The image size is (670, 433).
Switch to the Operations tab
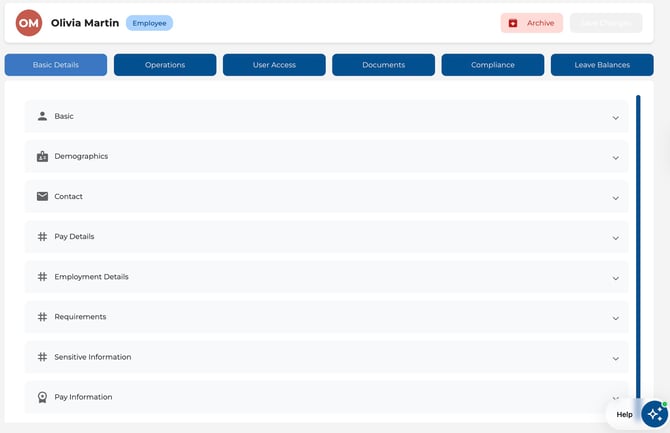[x=165, y=65]
